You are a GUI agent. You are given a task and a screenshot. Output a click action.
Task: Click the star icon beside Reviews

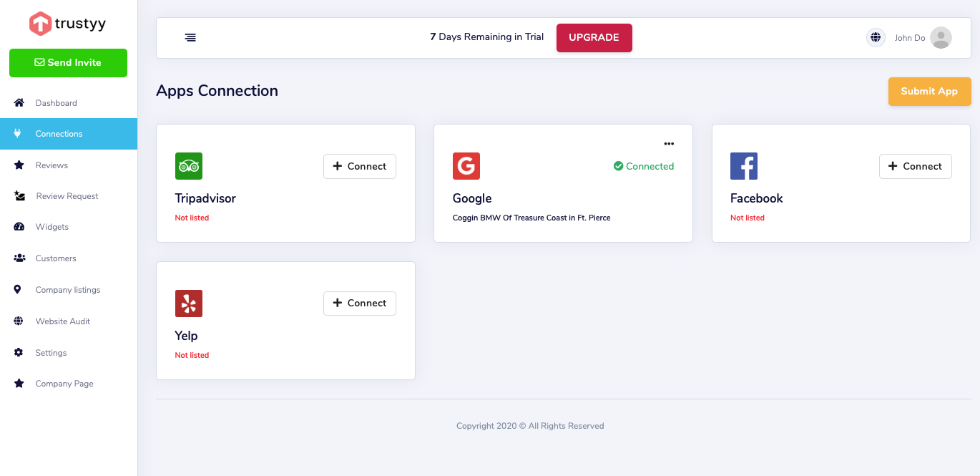pos(19,165)
